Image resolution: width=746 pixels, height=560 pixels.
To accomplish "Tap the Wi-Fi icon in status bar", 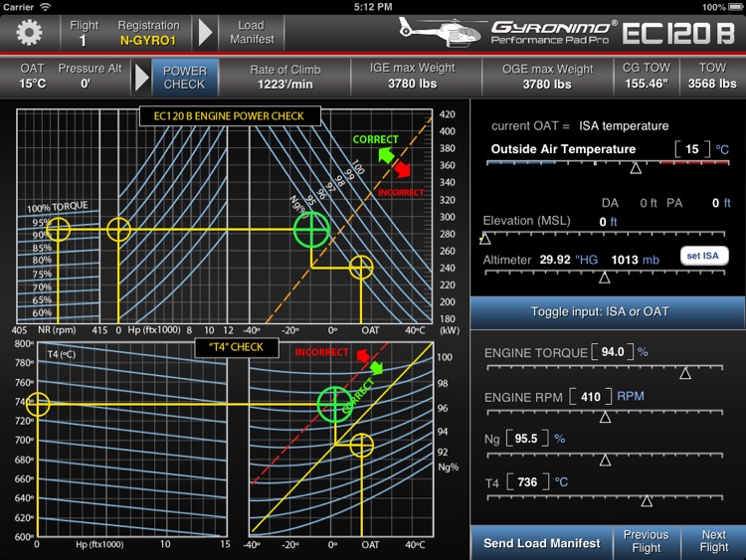I will coord(45,7).
